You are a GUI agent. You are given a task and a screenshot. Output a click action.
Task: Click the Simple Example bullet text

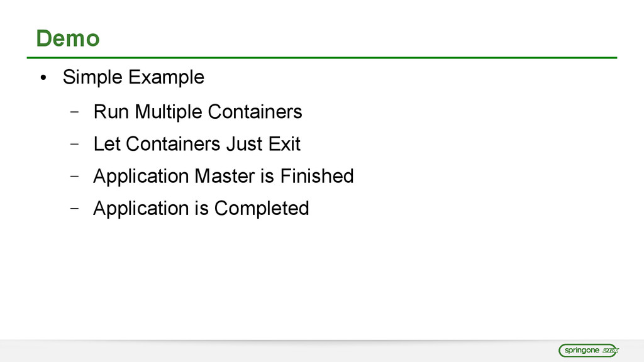[133, 77]
